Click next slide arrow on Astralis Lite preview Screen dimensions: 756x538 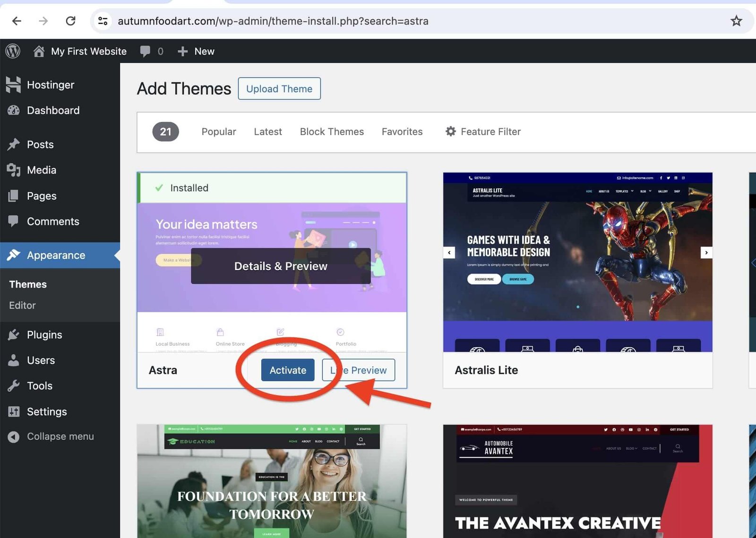point(706,252)
